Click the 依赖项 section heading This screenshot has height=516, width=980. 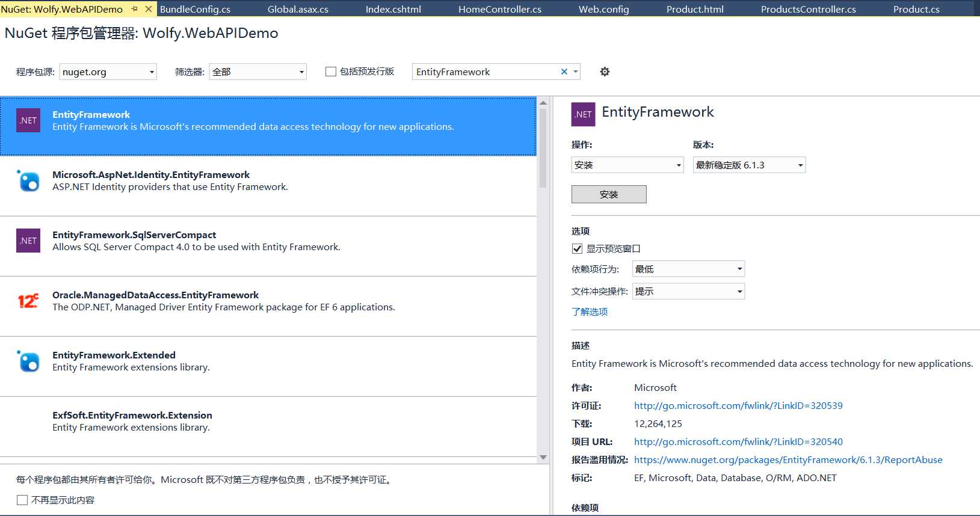point(585,508)
